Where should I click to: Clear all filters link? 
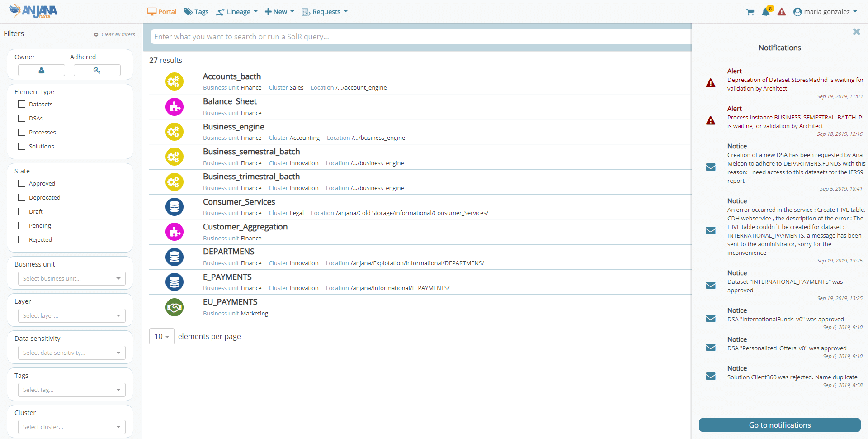tap(118, 34)
